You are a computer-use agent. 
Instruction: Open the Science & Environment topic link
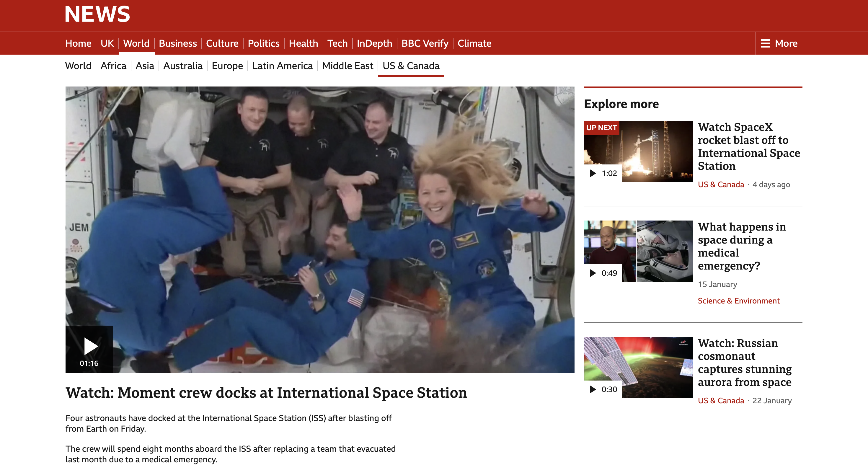point(738,301)
